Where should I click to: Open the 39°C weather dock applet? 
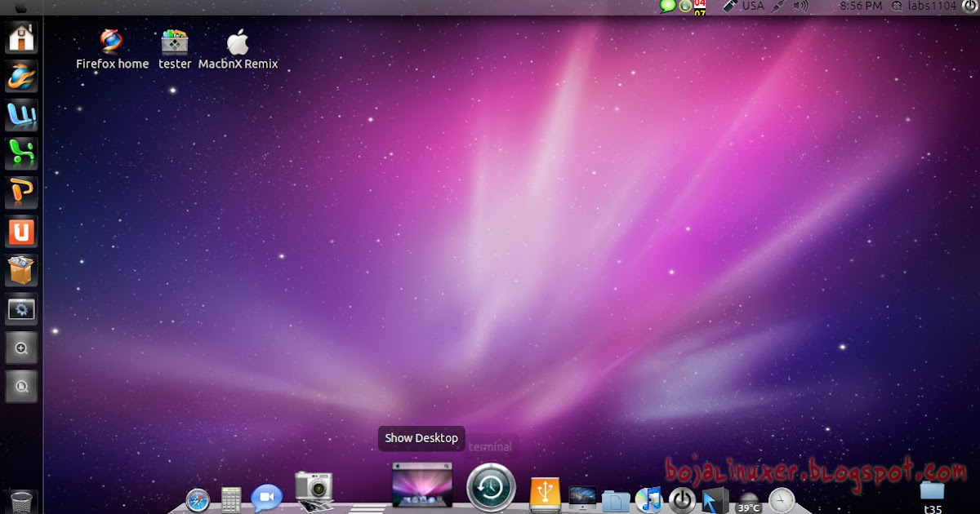coord(749,503)
